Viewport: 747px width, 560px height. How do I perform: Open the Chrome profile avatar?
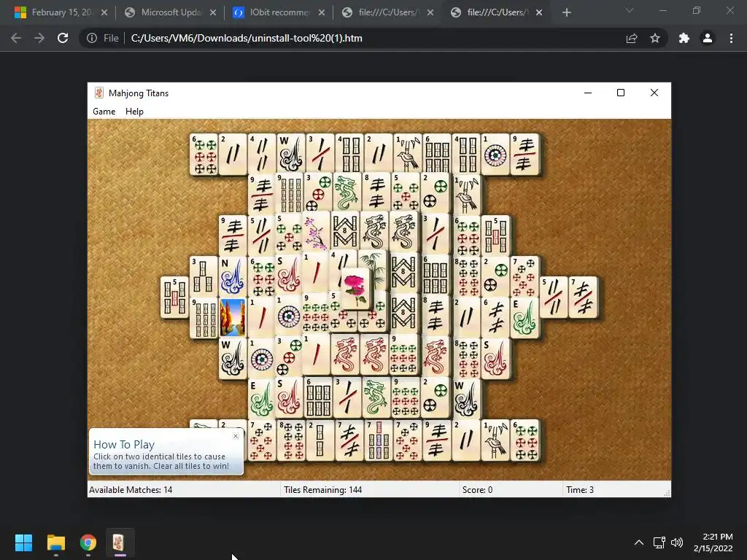coord(708,38)
